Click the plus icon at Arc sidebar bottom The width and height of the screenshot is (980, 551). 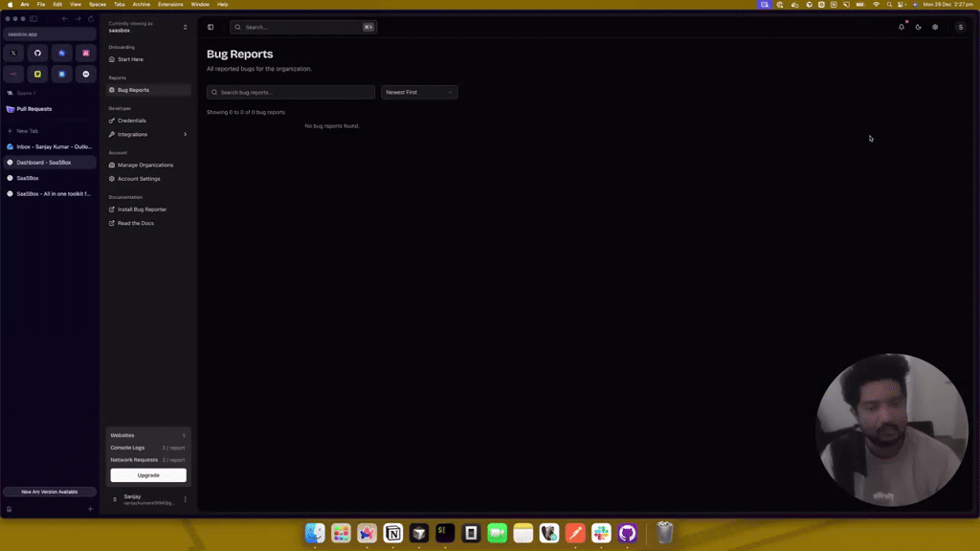click(90, 509)
